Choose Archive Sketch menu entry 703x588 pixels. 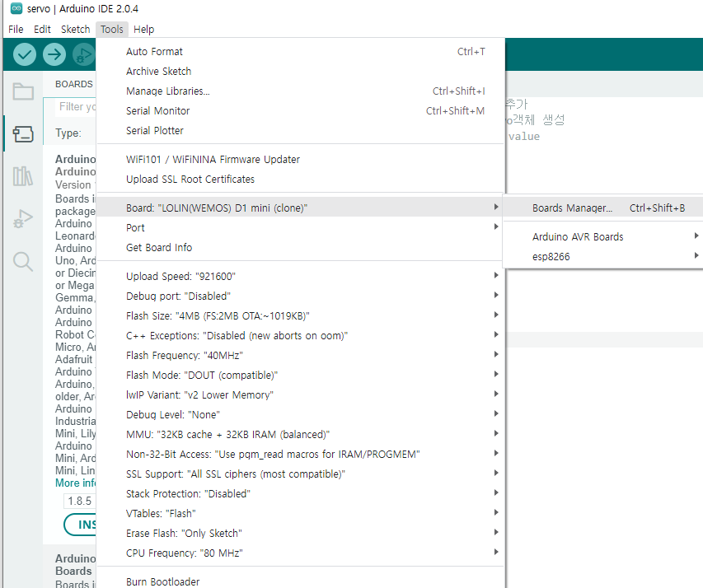tap(300, 72)
